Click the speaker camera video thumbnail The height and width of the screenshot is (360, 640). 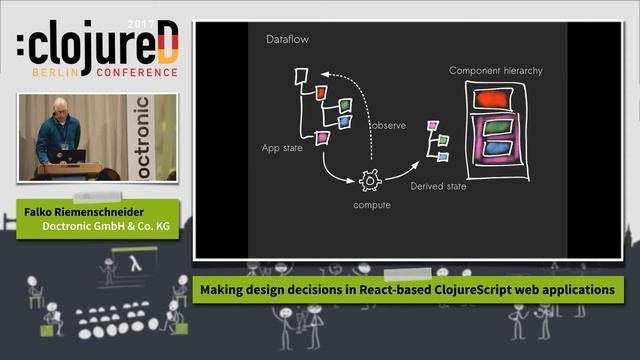click(x=98, y=138)
